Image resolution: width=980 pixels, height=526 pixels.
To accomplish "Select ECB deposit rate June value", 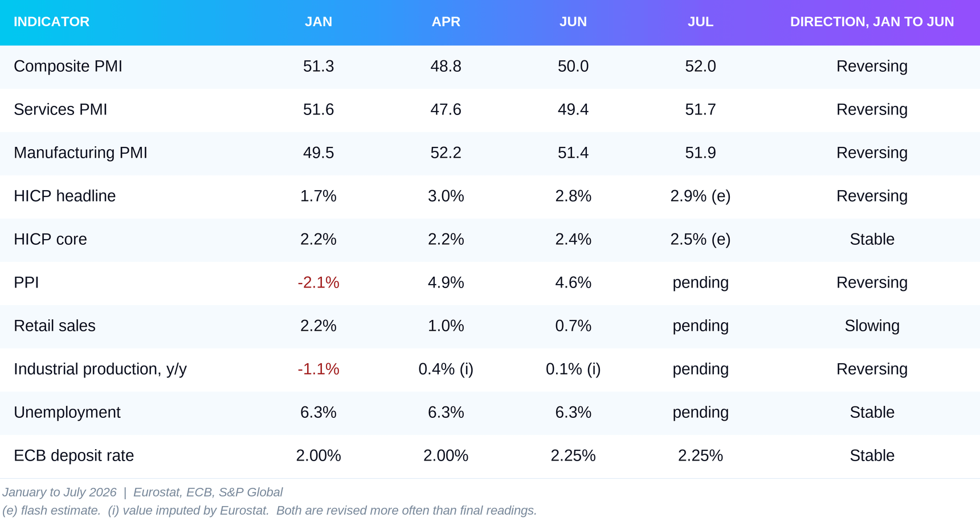I will 573,455.
